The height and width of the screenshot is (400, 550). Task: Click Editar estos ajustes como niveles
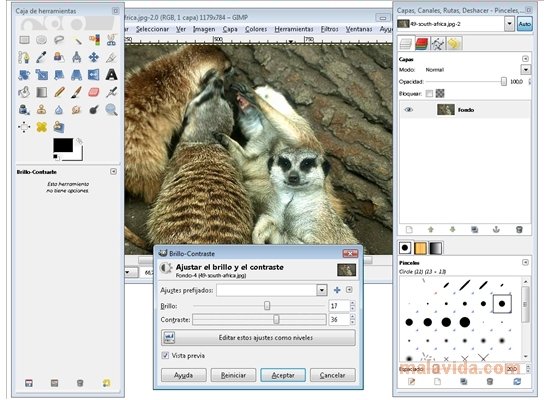(258, 338)
